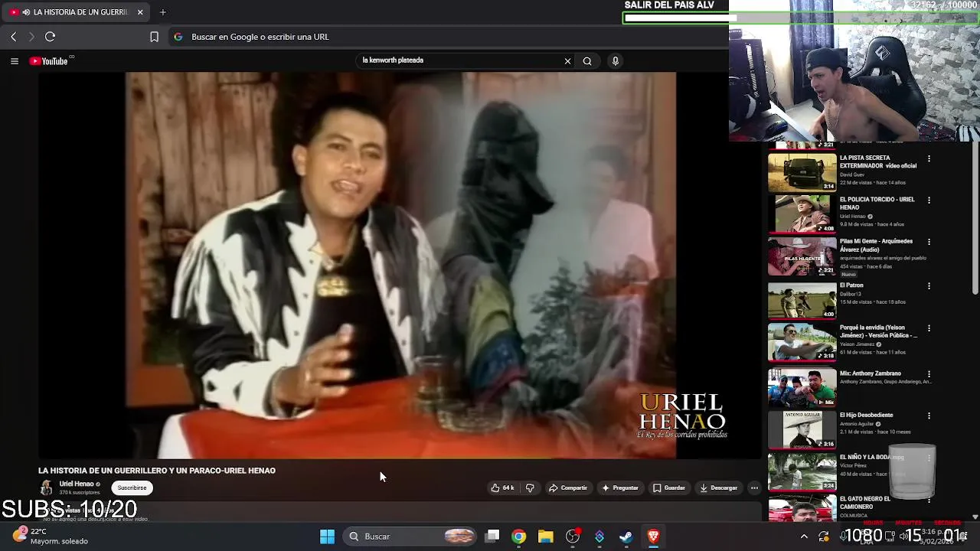Open Steam from the taskbar
Viewport: 980px width, 551px height.
pyautogui.click(x=626, y=536)
